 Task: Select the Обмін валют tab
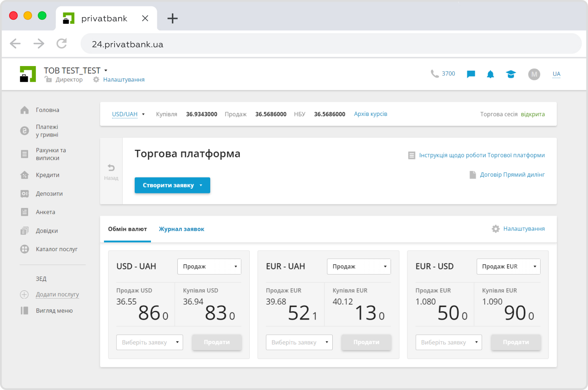point(127,229)
